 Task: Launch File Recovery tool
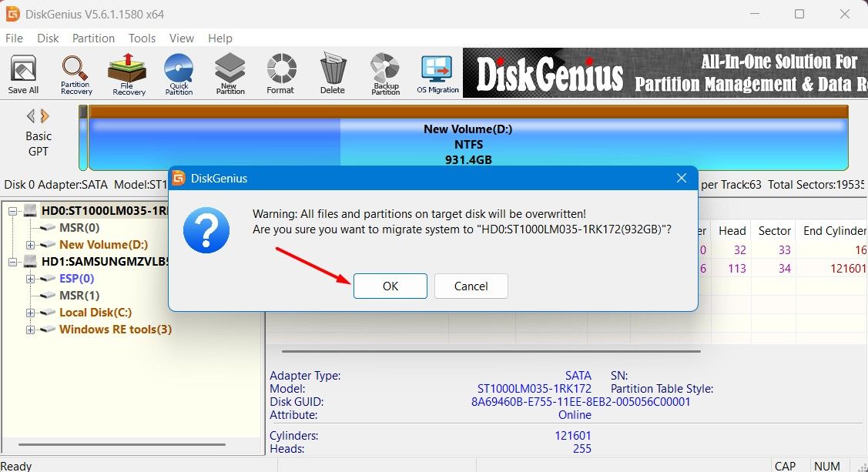click(x=128, y=74)
